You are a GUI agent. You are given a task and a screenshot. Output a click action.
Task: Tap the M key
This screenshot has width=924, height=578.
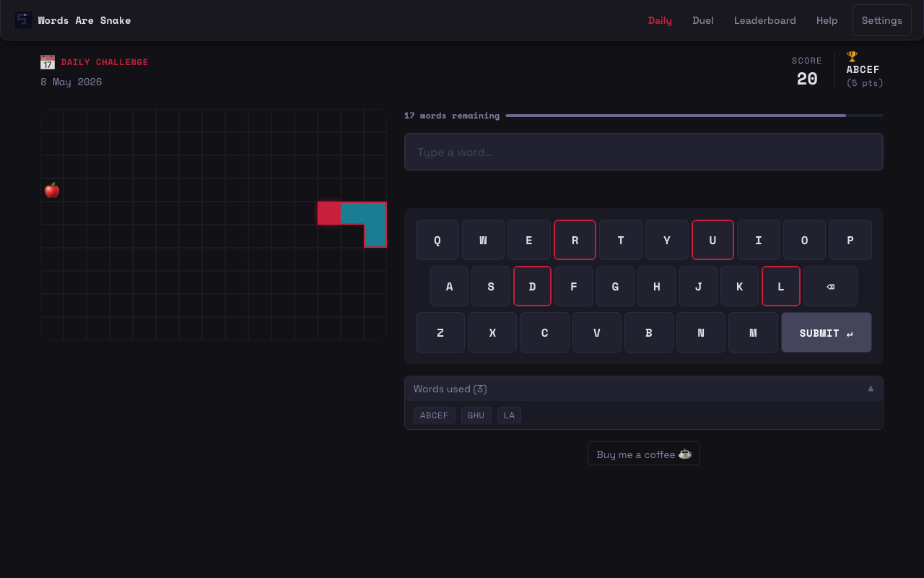coord(753,332)
